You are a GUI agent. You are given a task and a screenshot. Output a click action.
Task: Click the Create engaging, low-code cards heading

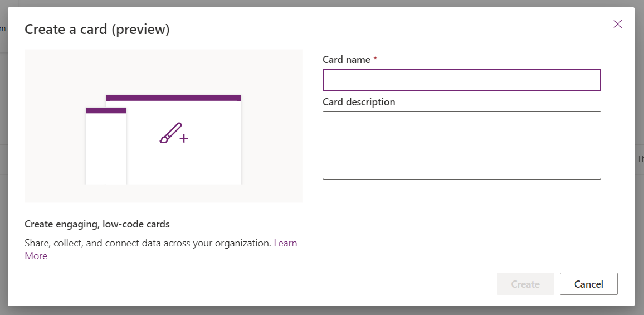[x=97, y=224]
